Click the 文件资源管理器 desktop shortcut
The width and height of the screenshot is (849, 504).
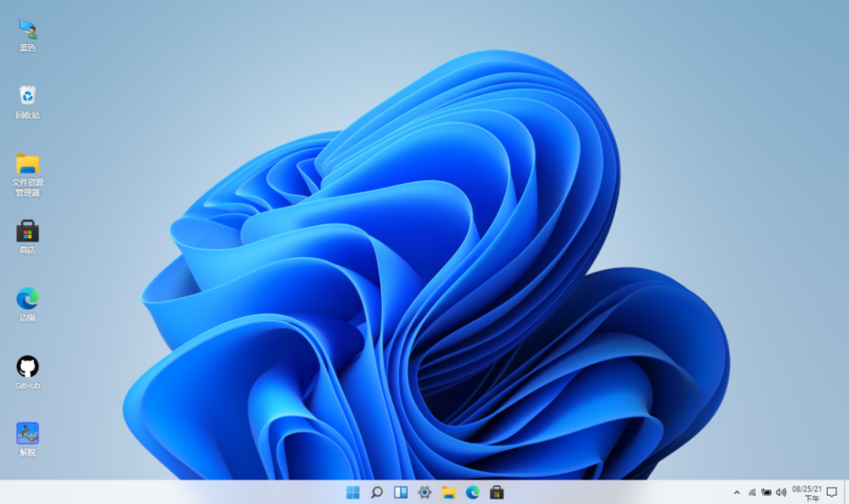28,175
